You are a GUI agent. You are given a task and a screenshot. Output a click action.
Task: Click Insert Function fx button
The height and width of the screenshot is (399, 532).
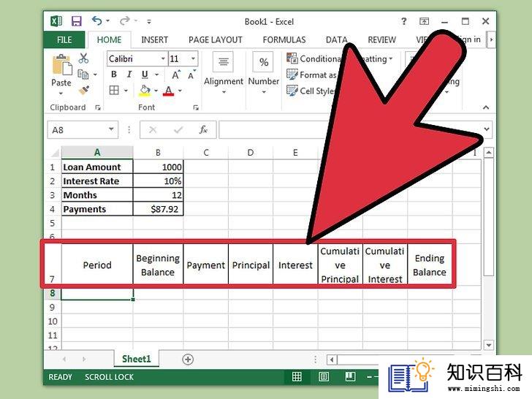tap(203, 129)
